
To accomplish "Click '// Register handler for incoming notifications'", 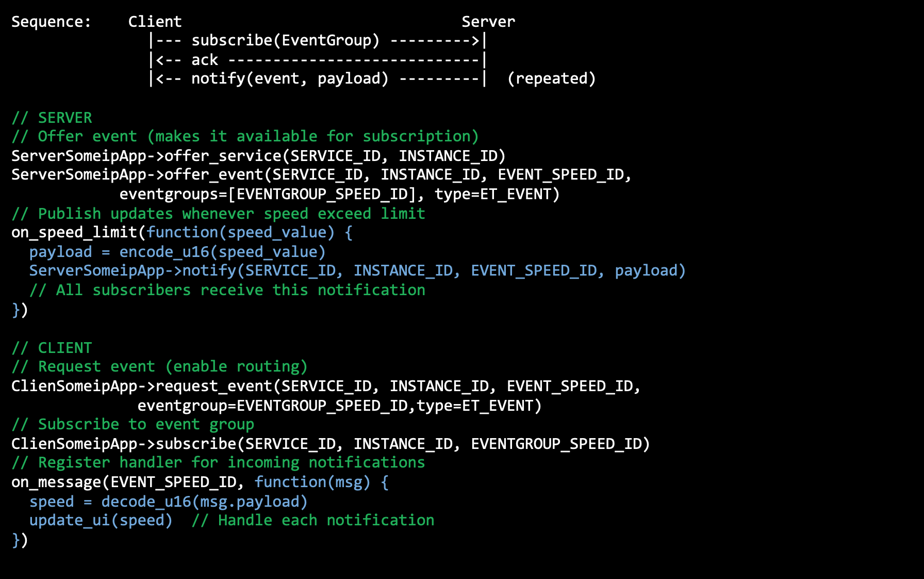I will [218, 462].
